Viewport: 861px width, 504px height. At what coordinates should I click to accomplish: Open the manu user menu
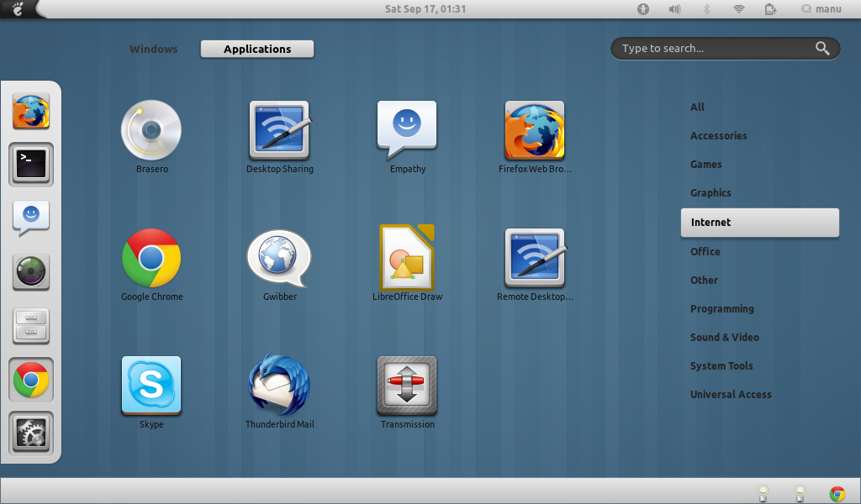[821, 9]
